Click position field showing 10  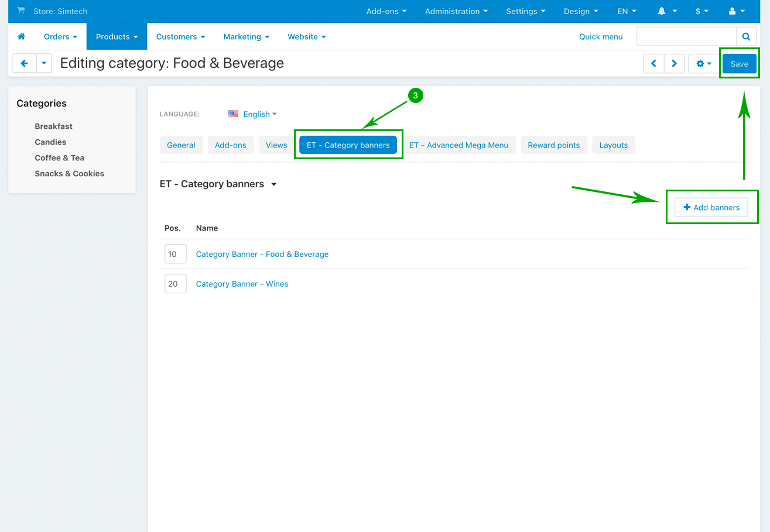(x=175, y=254)
